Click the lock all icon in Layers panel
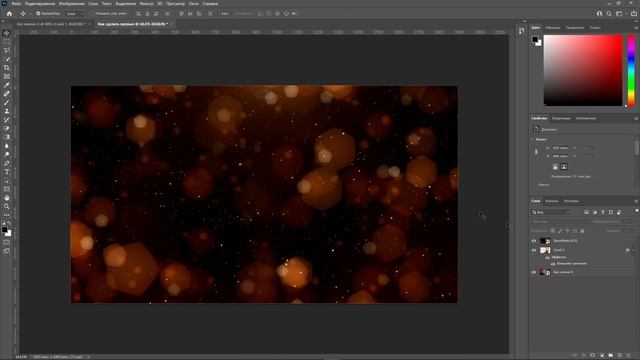Image resolution: width=640 pixels, height=360 pixels. (582, 231)
